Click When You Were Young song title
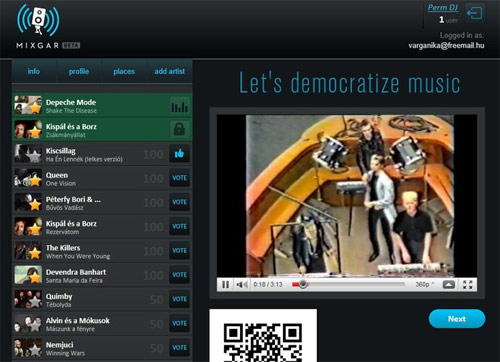The height and width of the screenshot is (362, 500). coord(78,256)
